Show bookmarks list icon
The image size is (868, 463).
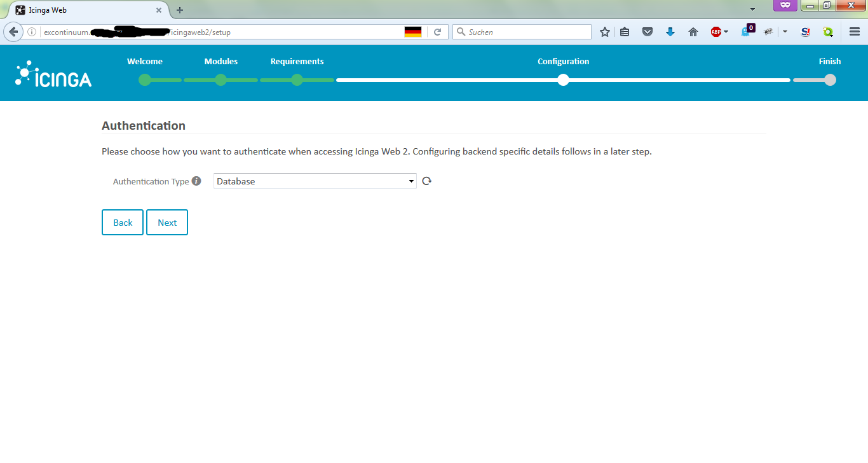click(x=625, y=32)
